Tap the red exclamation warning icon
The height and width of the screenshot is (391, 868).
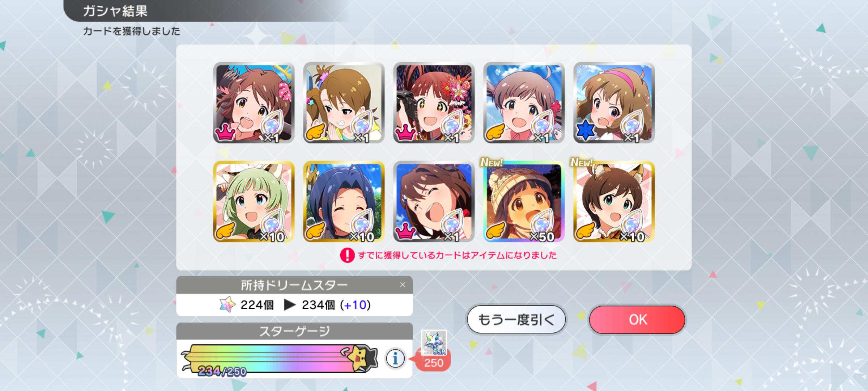pyautogui.click(x=347, y=255)
